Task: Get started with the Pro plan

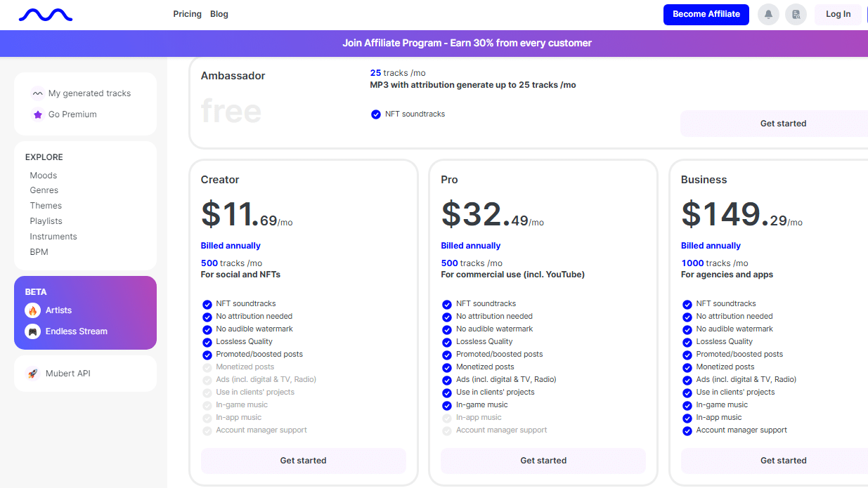Action: tap(543, 461)
